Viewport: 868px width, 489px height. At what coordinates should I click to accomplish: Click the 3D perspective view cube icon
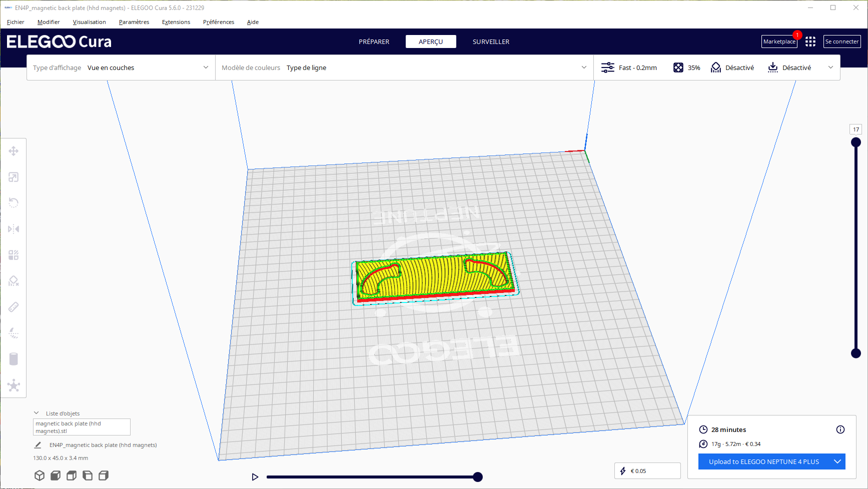pyautogui.click(x=40, y=475)
